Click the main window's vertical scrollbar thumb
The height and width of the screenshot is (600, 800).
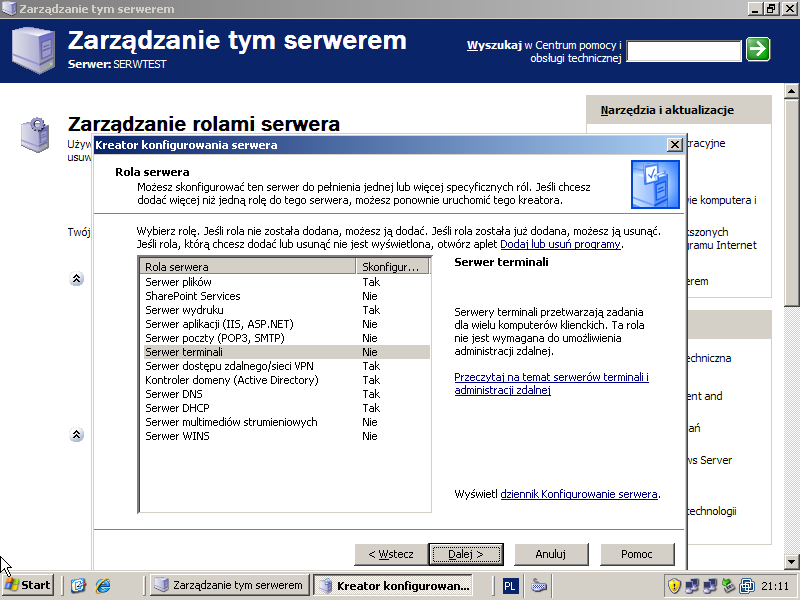coord(791,203)
